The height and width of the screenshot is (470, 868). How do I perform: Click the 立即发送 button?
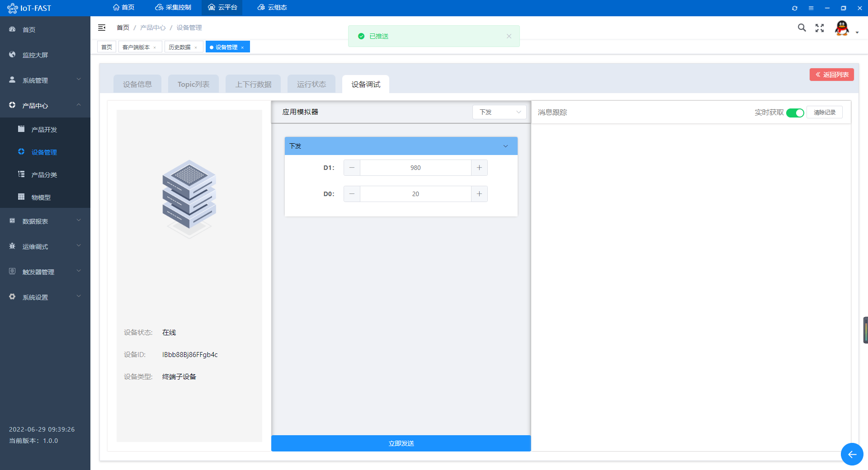tap(401, 443)
